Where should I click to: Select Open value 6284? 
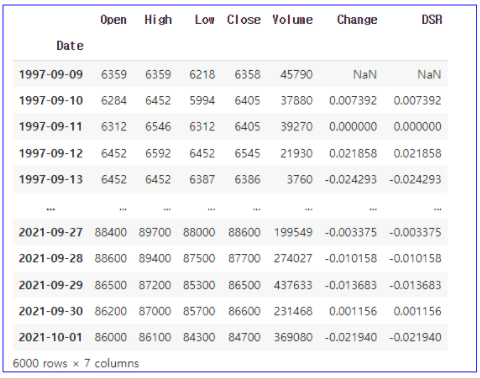(x=114, y=100)
